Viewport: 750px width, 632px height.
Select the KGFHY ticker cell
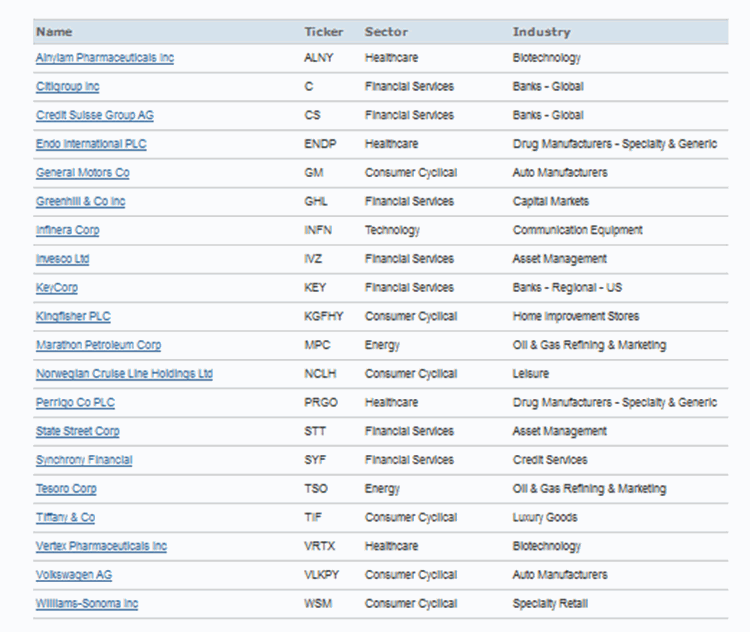(324, 316)
